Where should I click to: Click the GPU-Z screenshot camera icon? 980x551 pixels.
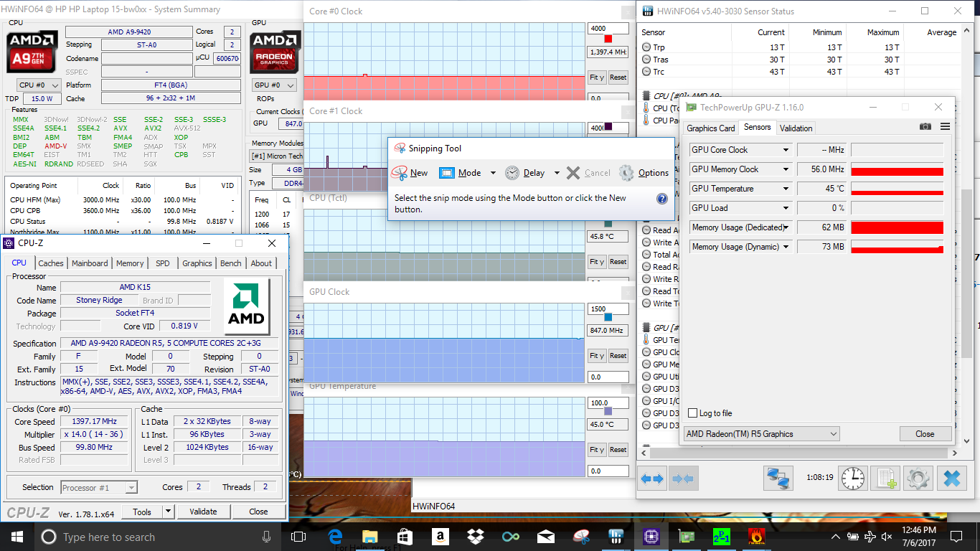click(925, 126)
